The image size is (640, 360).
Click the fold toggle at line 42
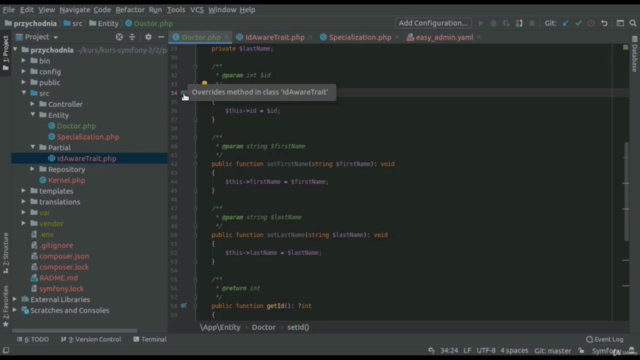click(x=196, y=164)
